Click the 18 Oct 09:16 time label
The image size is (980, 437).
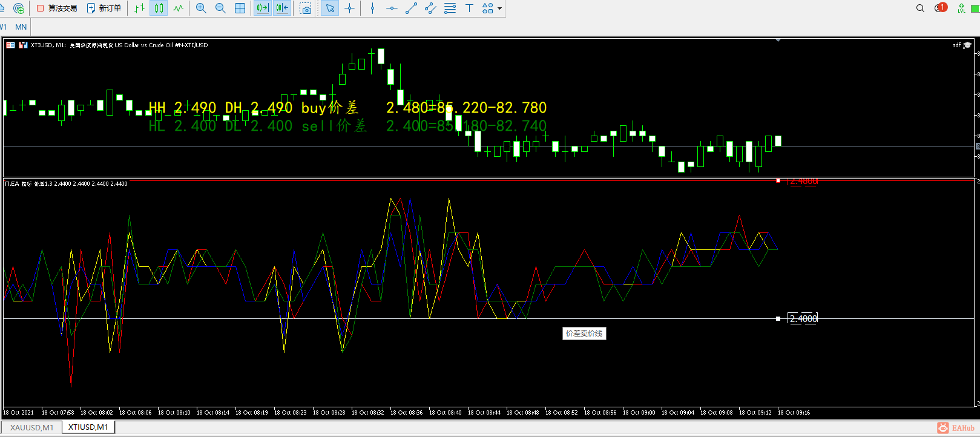coord(794,413)
